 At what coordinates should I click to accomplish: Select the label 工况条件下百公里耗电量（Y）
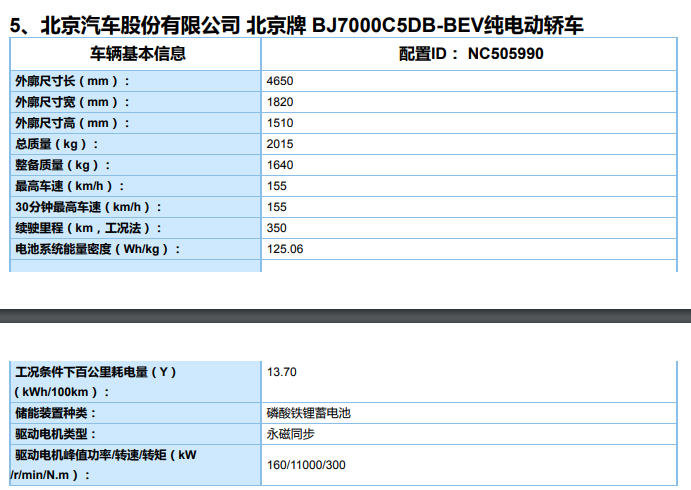[96, 372]
